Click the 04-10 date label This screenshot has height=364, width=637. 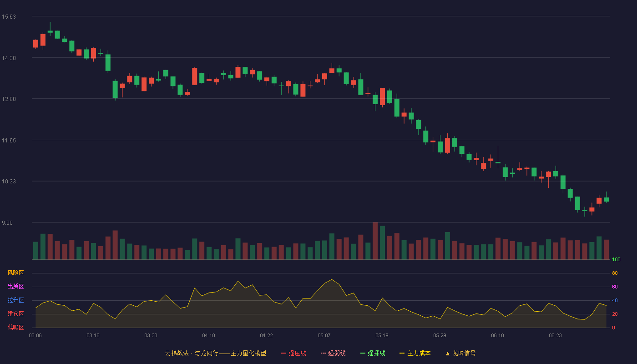coord(208,335)
